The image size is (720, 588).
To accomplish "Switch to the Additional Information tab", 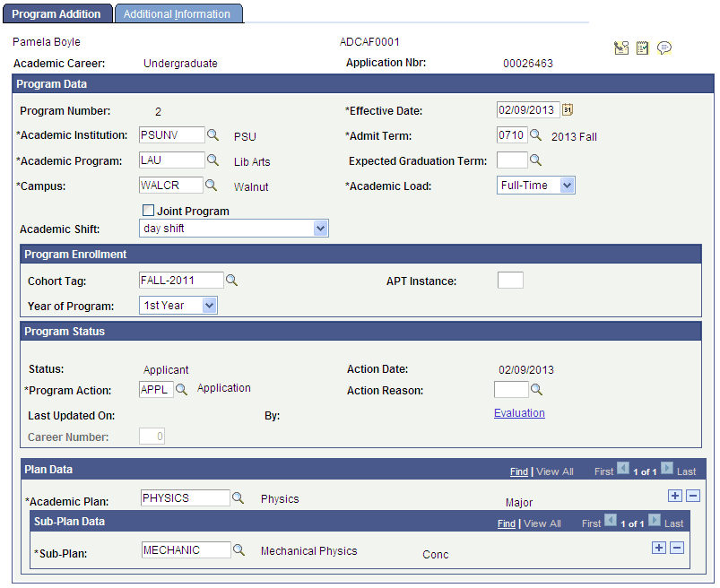I will coord(178,13).
